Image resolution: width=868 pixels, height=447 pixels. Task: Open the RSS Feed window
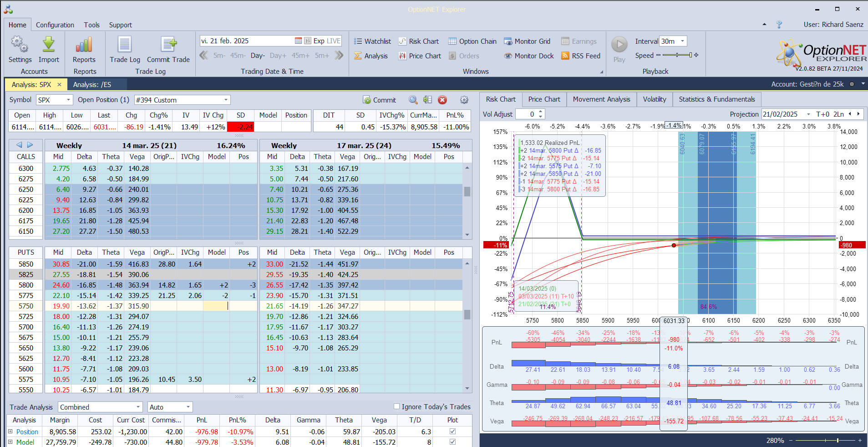click(581, 56)
